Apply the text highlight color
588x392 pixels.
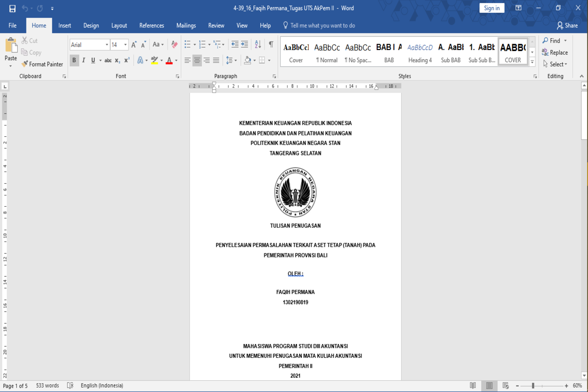(x=154, y=60)
